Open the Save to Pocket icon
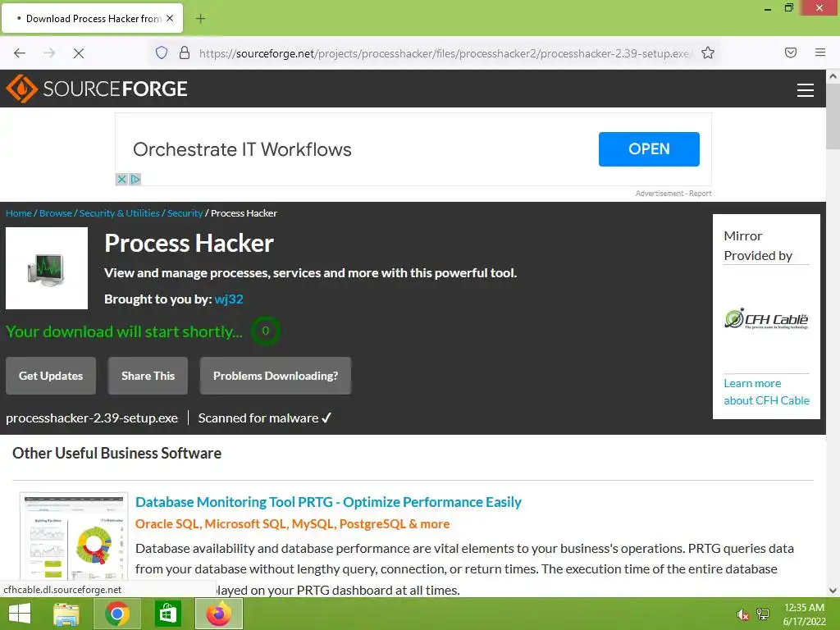 tap(791, 52)
